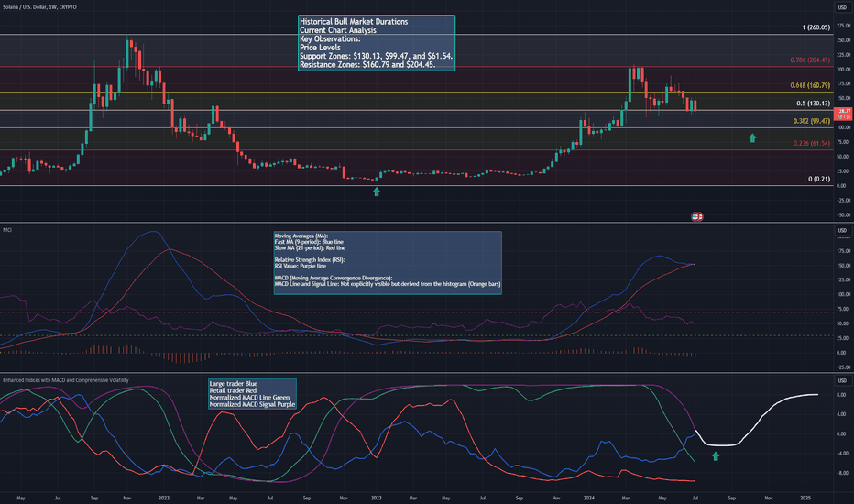
Task: Click the 0 (0.21) Fibonacci level label
Action: point(819,179)
